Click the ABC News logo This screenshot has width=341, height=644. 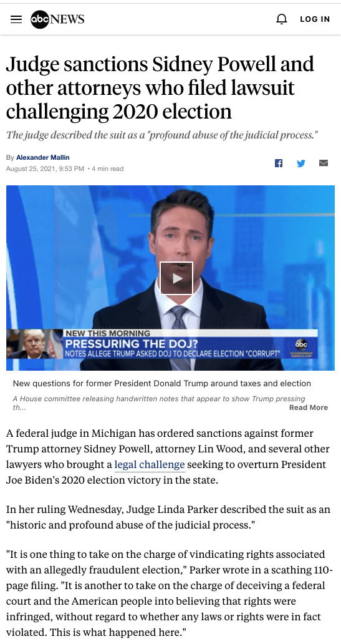click(x=57, y=19)
